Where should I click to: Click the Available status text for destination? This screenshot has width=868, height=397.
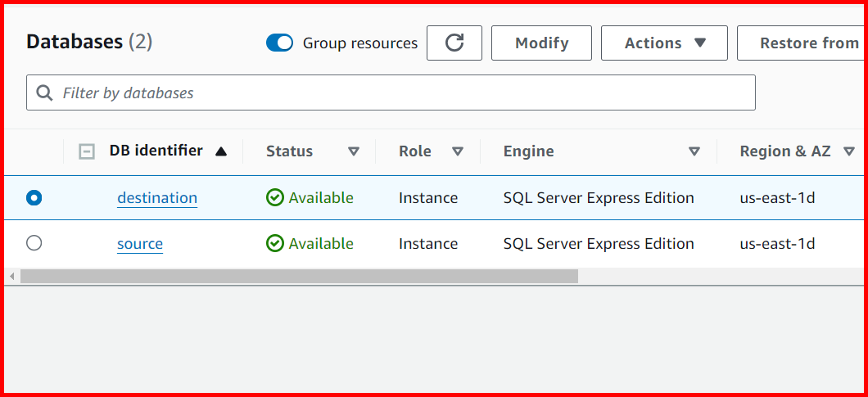coord(321,197)
